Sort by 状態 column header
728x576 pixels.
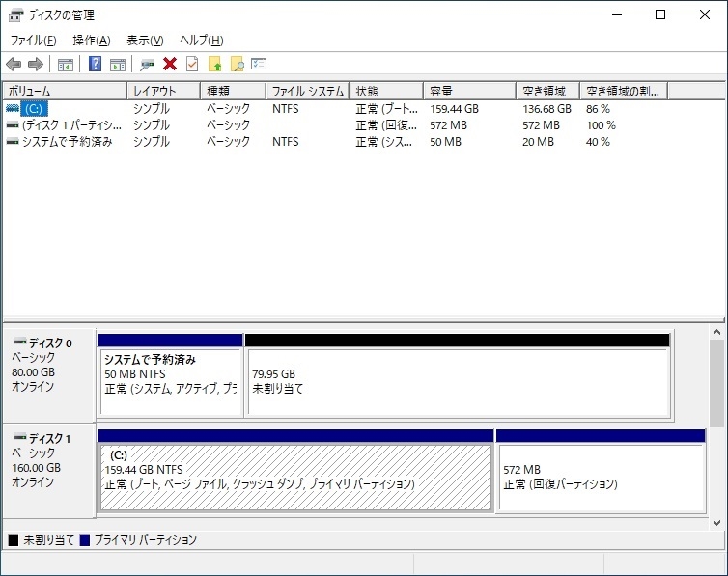387,91
